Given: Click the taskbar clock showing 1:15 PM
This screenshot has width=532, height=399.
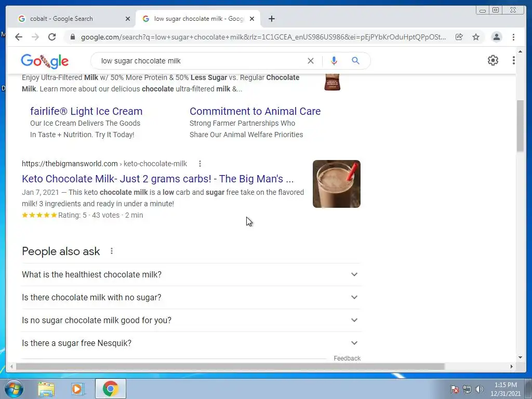Looking at the screenshot, I should pos(505,389).
